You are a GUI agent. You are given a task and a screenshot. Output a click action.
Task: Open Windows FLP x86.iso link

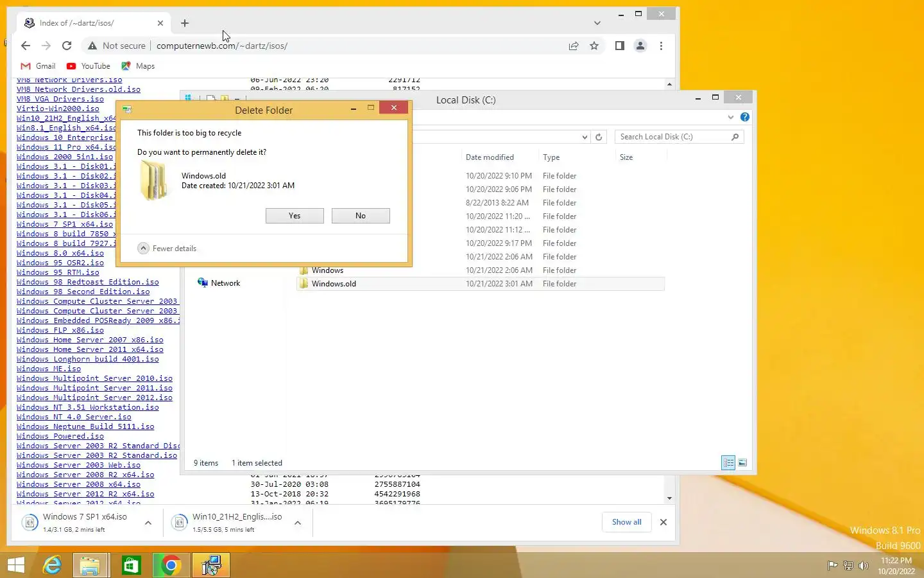(x=60, y=330)
